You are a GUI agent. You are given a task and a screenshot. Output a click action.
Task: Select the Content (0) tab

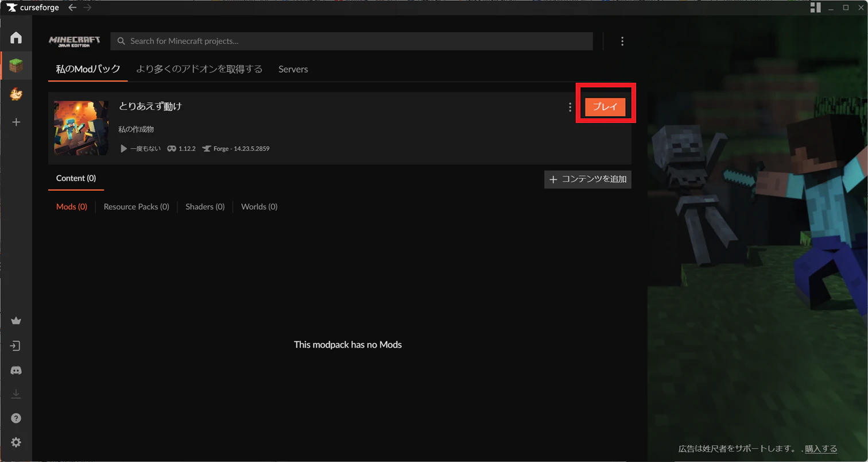pos(76,178)
